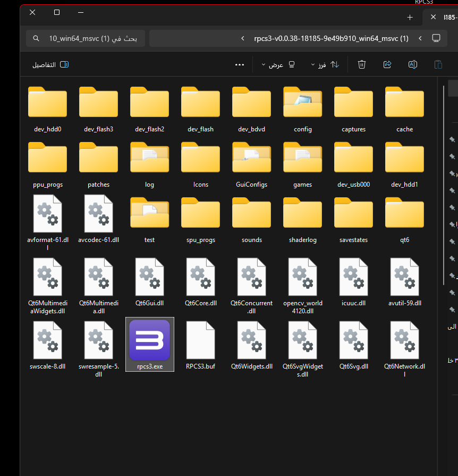The width and height of the screenshot is (458, 476).
Task: Click the Delete trash can toolbar icon
Action: point(362,64)
